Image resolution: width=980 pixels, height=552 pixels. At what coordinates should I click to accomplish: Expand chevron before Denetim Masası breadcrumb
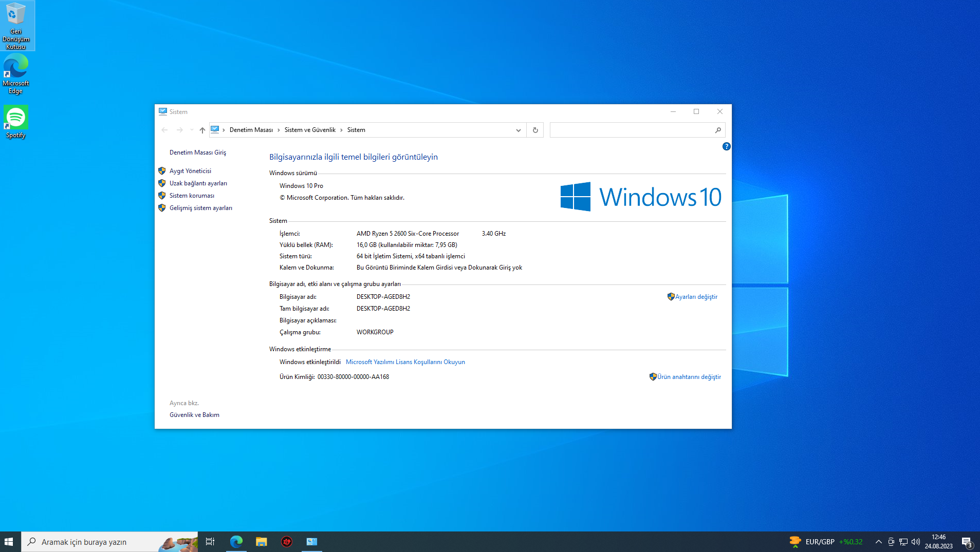click(x=224, y=130)
